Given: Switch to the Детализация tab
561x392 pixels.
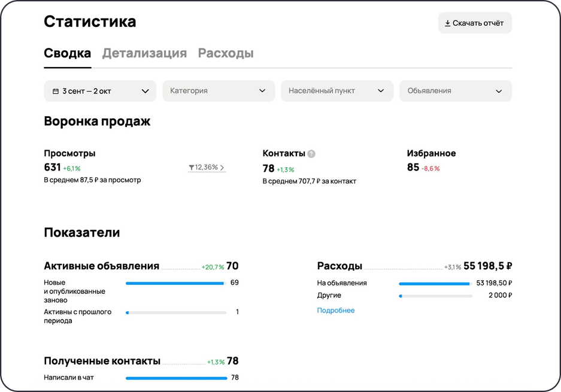Looking at the screenshot, I should click(x=144, y=53).
